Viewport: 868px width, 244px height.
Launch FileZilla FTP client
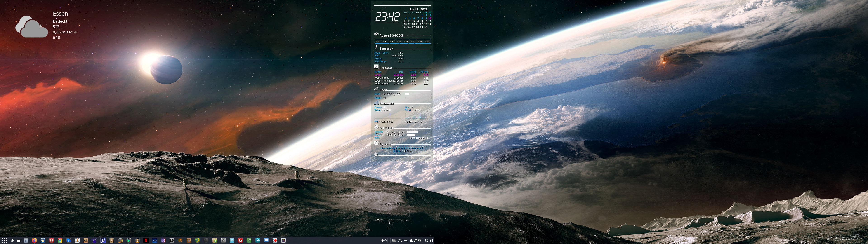(x=241, y=240)
